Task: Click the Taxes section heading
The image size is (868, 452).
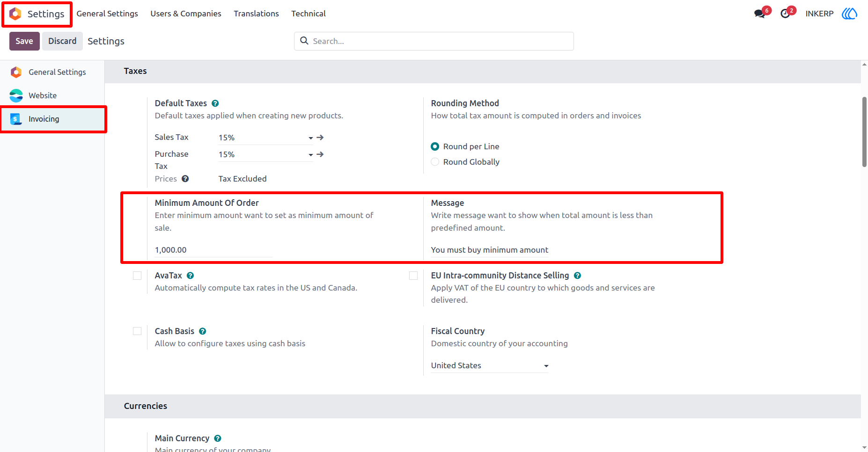Action: pos(135,71)
